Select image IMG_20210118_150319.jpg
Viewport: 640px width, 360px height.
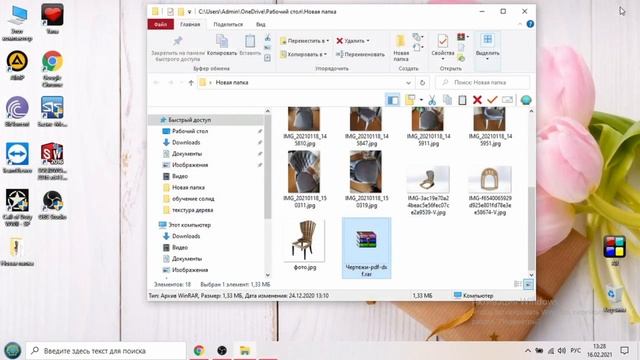coord(366,180)
